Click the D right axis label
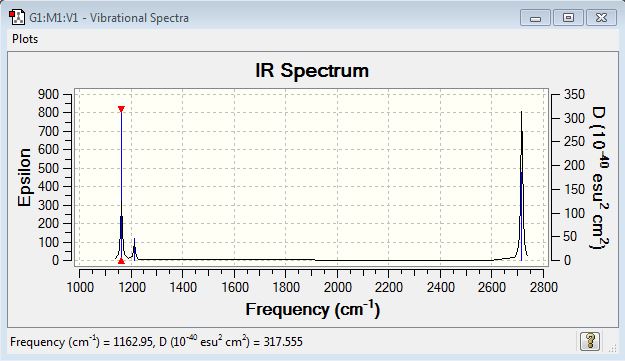This screenshot has height=361, width=625. click(x=599, y=177)
